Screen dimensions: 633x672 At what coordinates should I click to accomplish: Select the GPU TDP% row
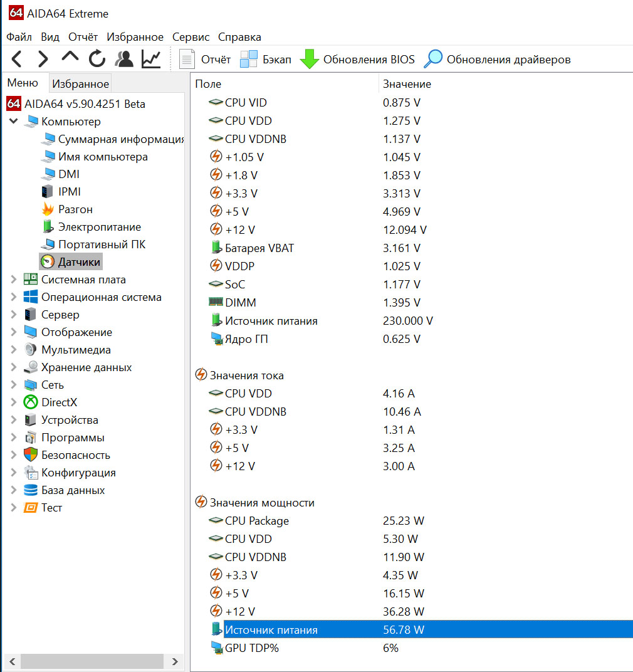412,648
